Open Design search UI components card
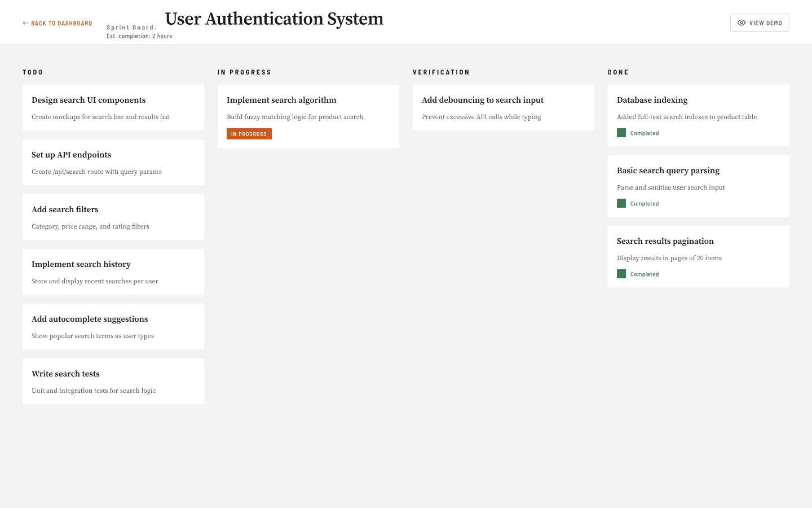 pyautogui.click(x=113, y=107)
